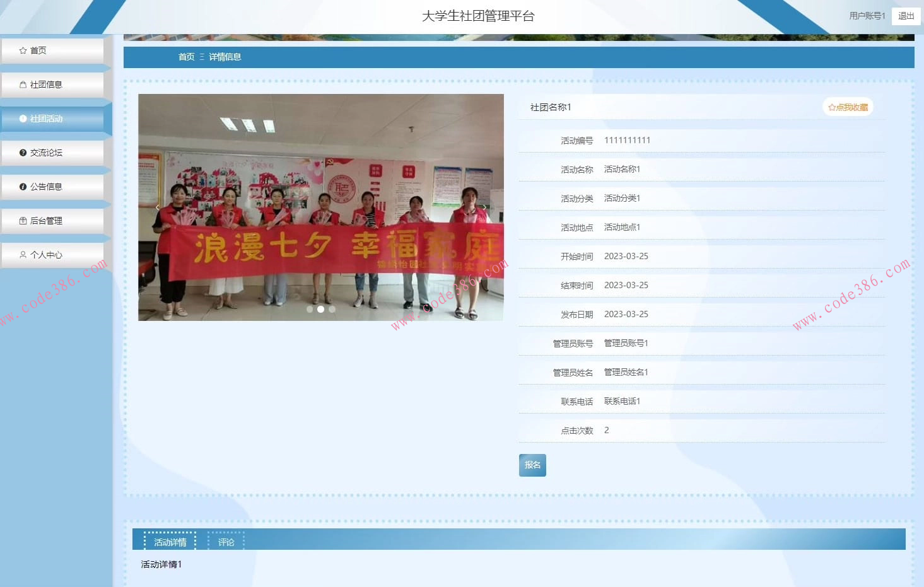Click 首页 link in the breadcrumb

pyautogui.click(x=186, y=57)
